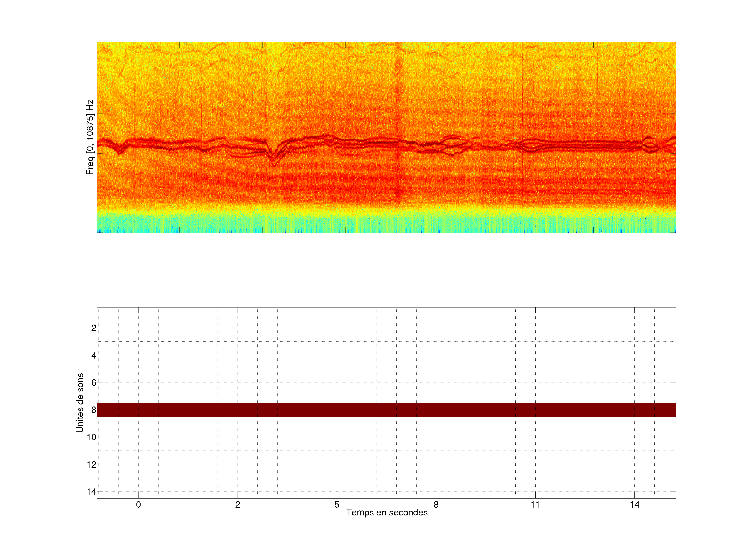Click y-axis tick label '10'
The image size is (747, 560).
pos(92,437)
